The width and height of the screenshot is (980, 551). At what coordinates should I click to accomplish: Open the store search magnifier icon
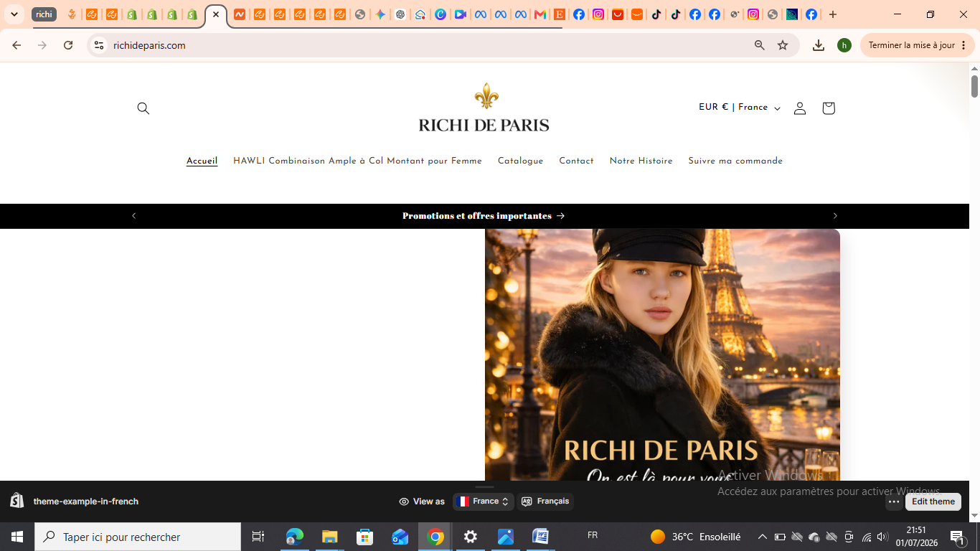(x=143, y=108)
